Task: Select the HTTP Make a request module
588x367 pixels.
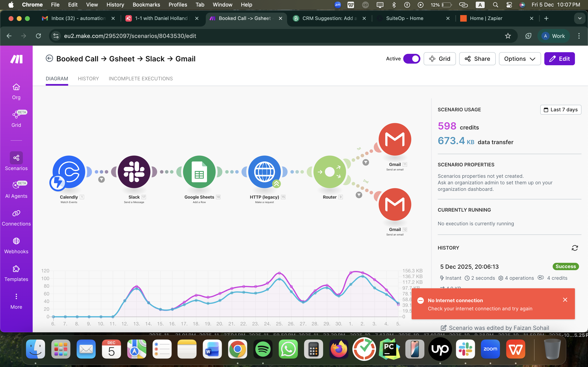Action: coord(264,172)
